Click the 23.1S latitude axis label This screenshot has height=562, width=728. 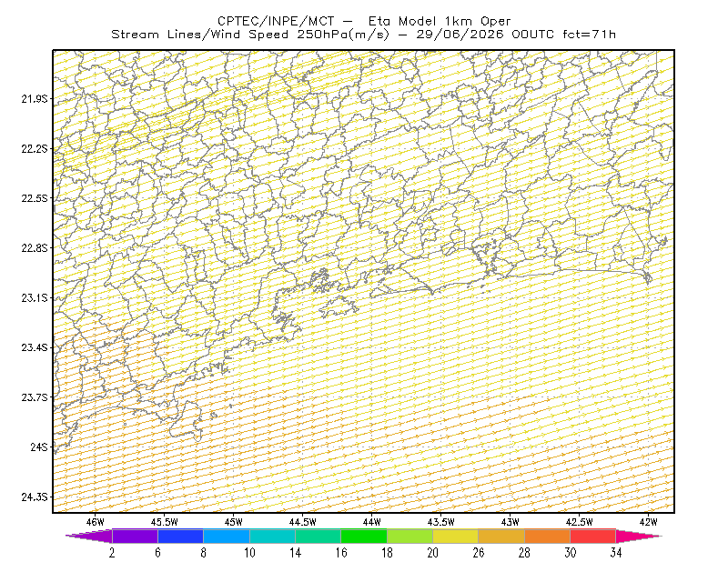pyautogui.click(x=35, y=297)
